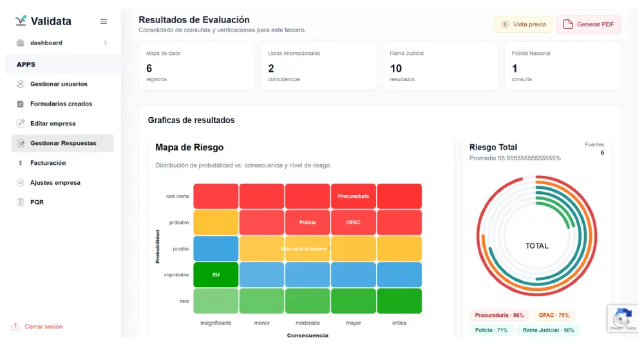
Task: Click the red Policía heatmap cell
Action: click(x=307, y=222)
